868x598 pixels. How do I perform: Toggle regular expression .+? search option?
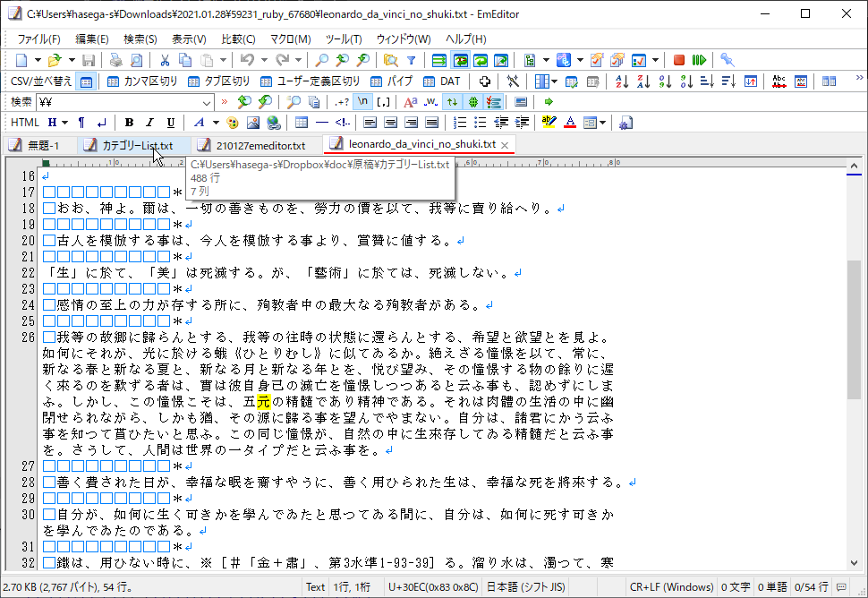(342, 102)
